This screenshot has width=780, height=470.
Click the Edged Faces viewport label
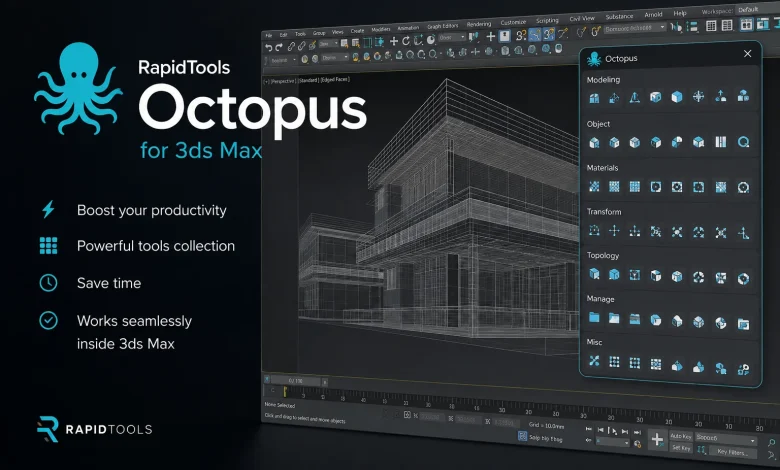(335, 80)
